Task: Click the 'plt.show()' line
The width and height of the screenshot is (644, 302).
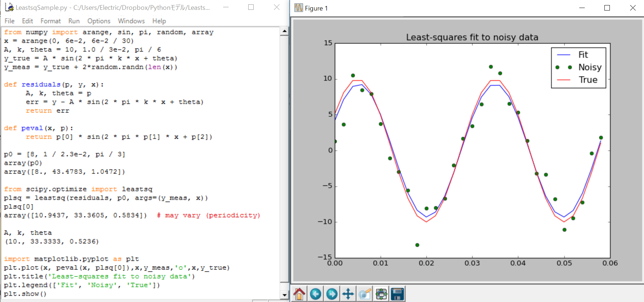Action: click(x=25, y=294)
